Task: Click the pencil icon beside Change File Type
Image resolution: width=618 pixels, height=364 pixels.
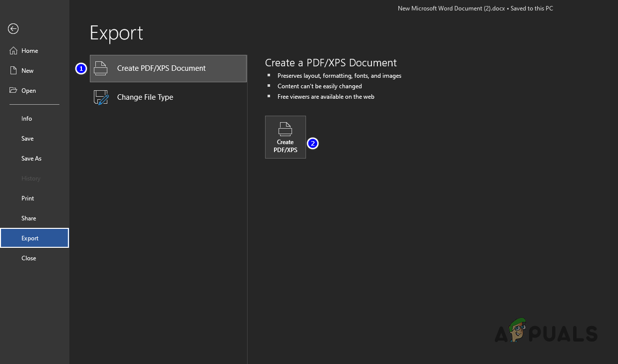Action: click(101, 97)
